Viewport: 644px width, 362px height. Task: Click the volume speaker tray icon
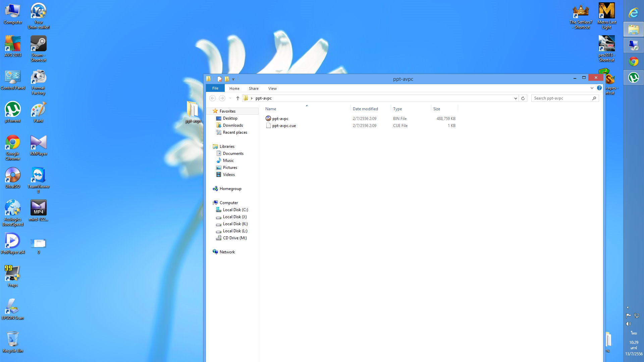[x=628, y=324]
